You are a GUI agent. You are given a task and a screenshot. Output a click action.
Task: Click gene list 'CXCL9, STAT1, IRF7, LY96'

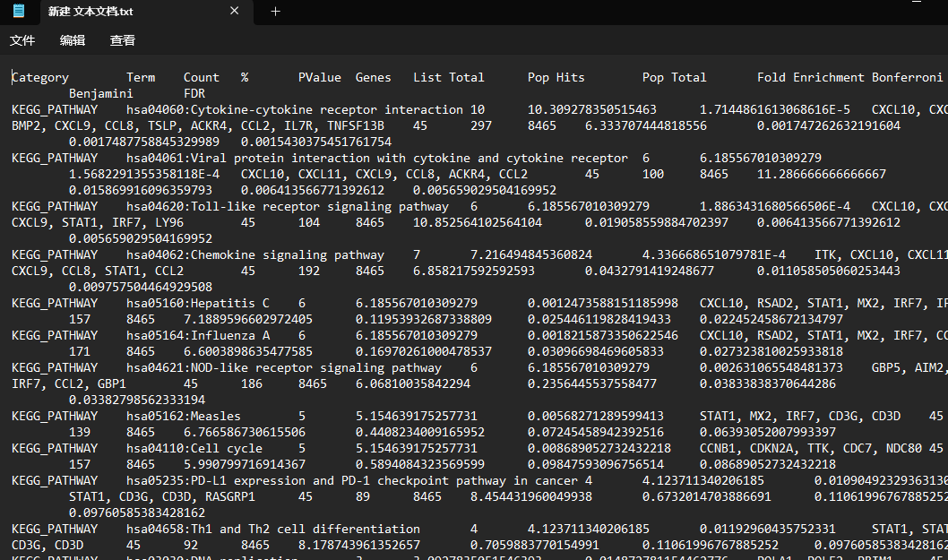(x=98, y=222)
